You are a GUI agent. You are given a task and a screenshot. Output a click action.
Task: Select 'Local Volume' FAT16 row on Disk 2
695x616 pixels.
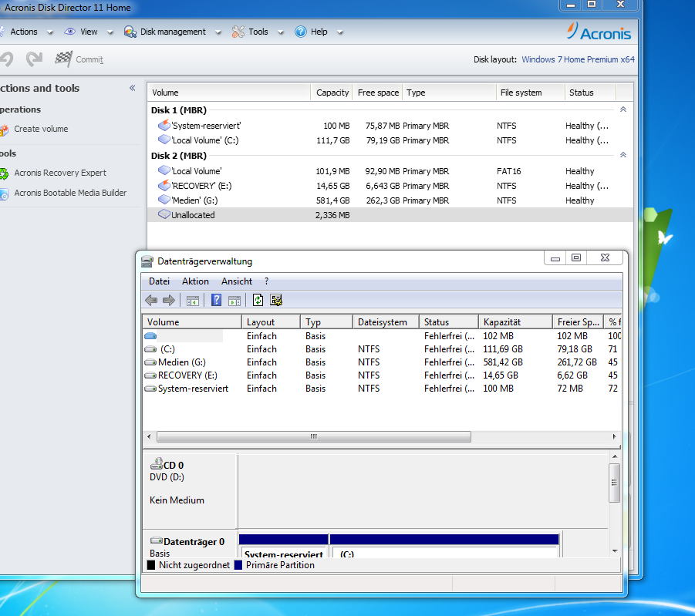390,171
